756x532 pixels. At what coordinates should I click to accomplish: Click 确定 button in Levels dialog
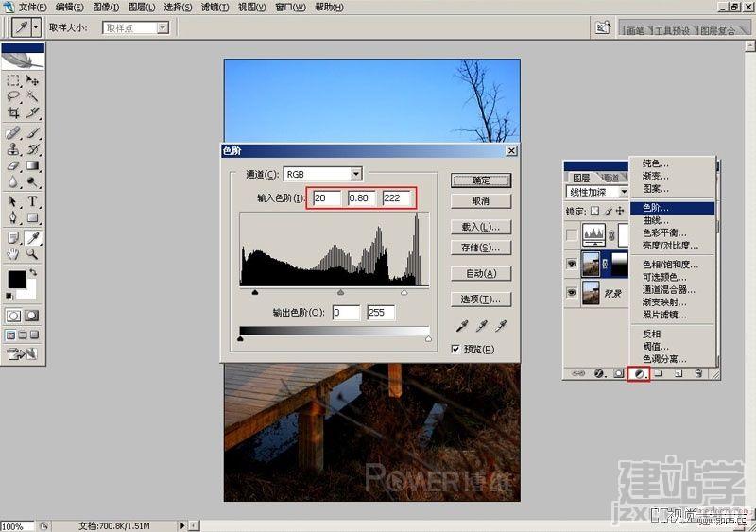481,180
